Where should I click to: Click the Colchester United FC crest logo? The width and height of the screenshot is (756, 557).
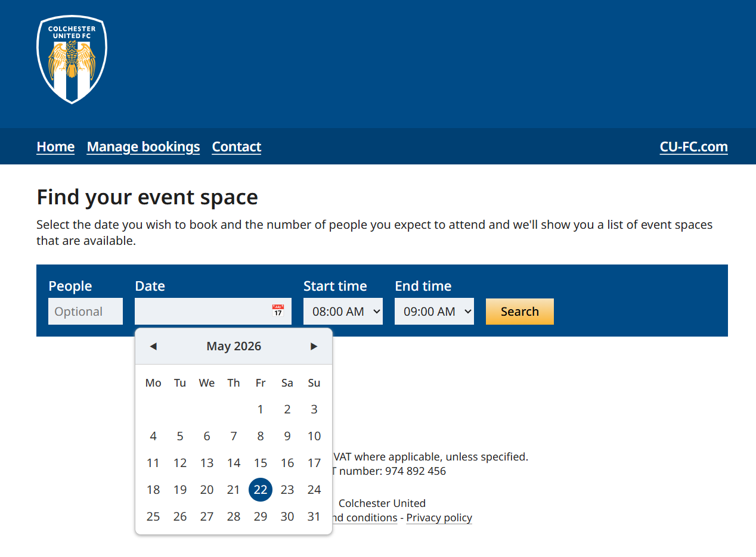(x=72, y=60)
